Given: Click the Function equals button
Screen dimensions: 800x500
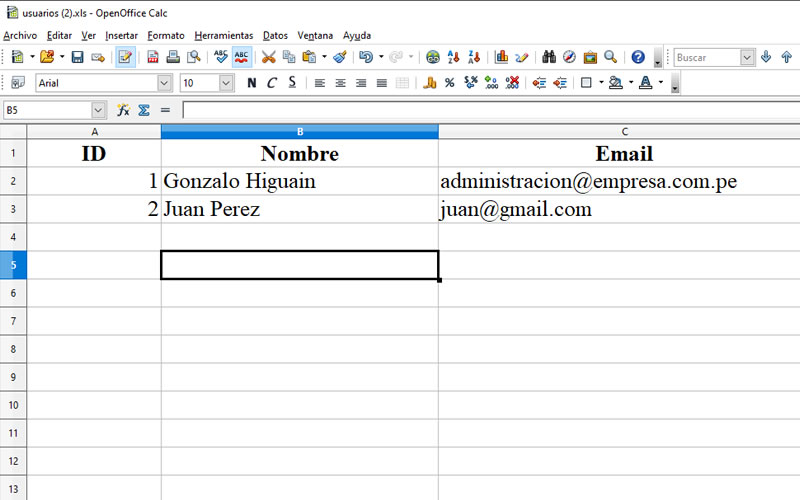Looking at the screenshot, I should [165, 110].
